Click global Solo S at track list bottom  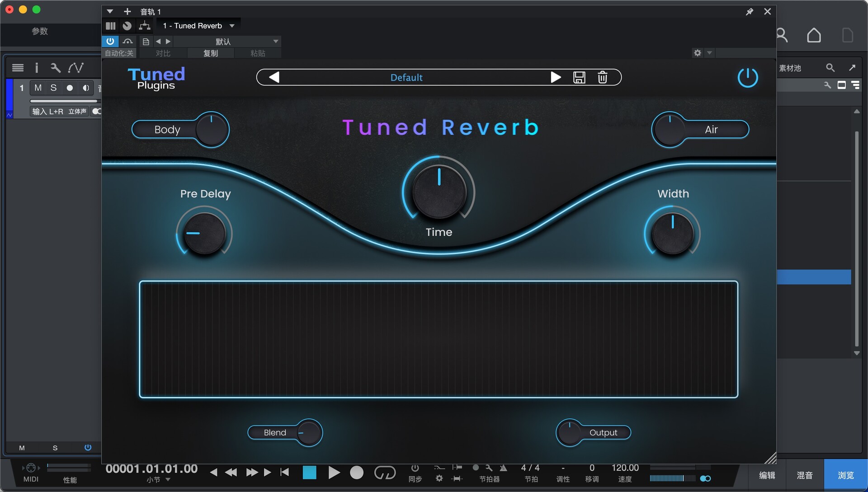[55, 448]
